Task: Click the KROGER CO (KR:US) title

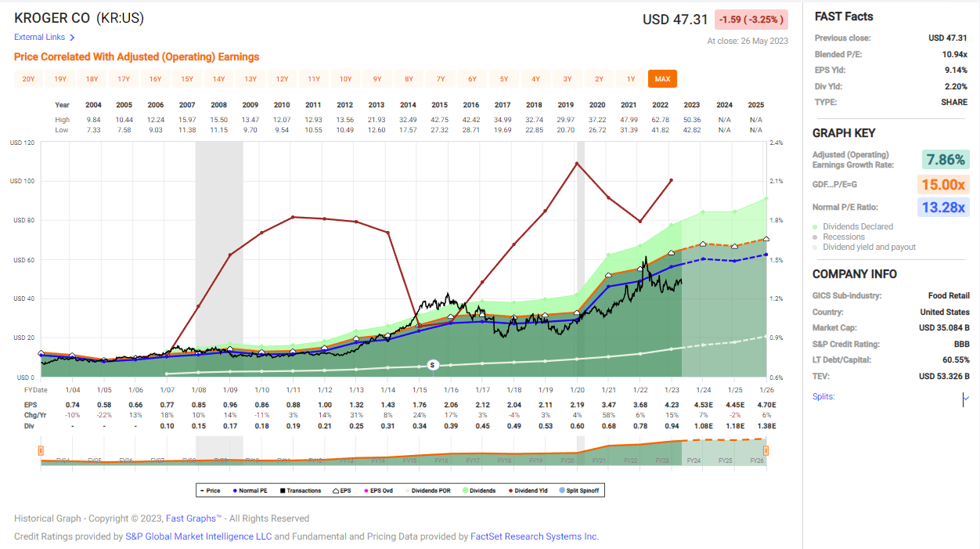Action: 79,18
